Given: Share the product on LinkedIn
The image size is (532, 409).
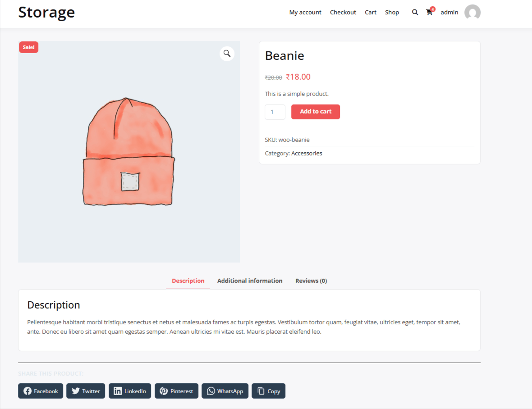Looking at the screenshot, I should point(130,391).
